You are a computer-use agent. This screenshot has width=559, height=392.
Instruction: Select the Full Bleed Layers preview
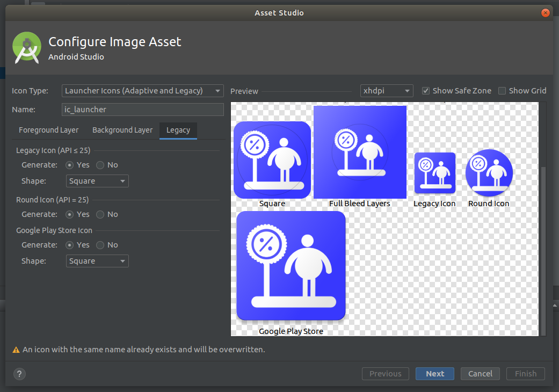[360, 152]
